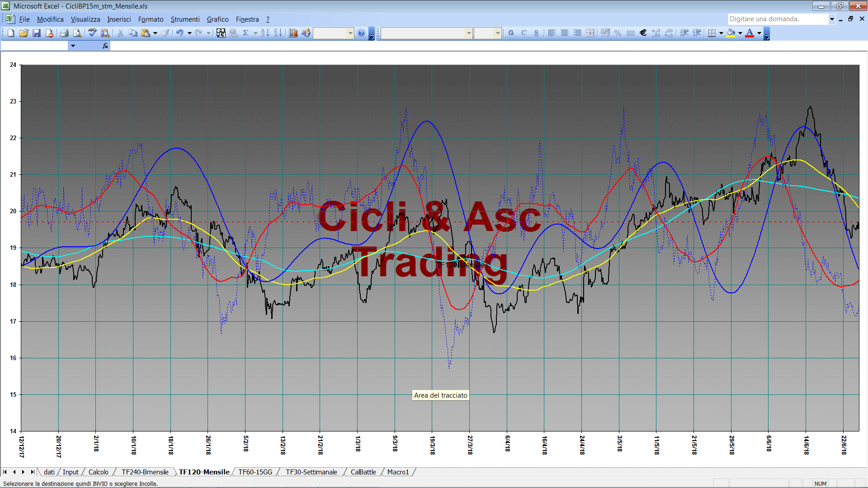The width and height of the screenshot is (868, 488).
Task: Open Standard toolbar options arrow
Action: tap(372, 34)
